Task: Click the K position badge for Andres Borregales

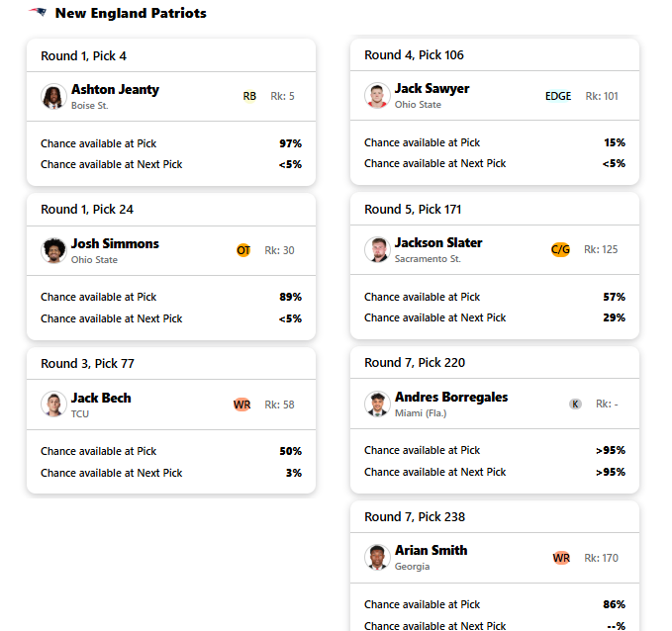Action: pos(575,404)
